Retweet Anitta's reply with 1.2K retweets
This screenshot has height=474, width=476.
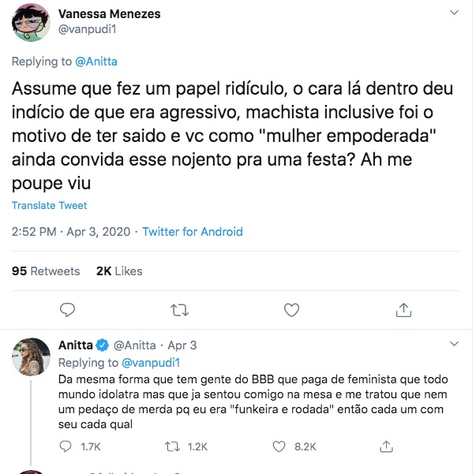coord(168,446)
